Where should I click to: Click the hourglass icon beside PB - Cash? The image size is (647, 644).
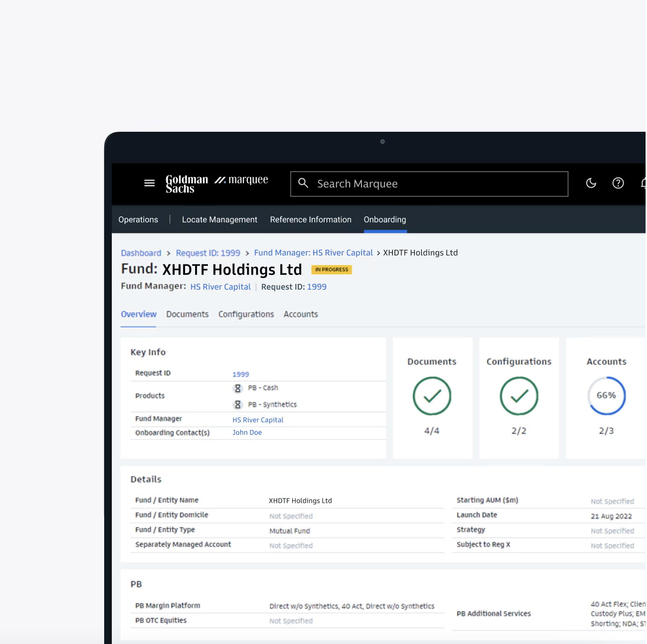click(x=238, y=388)
